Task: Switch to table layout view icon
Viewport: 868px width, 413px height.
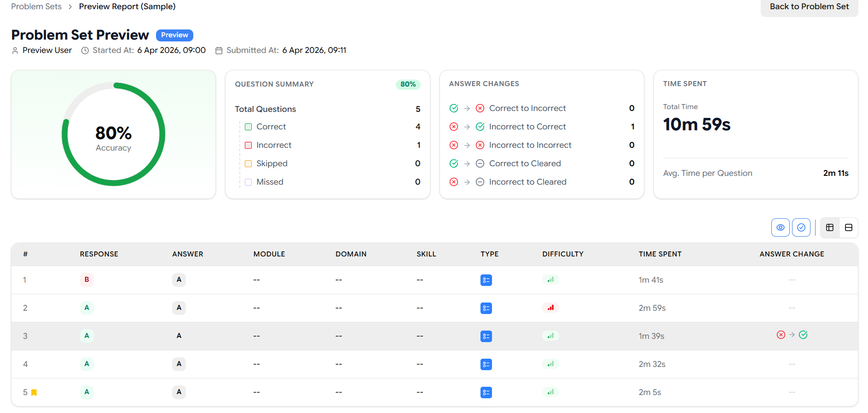Action: (830, 227)
